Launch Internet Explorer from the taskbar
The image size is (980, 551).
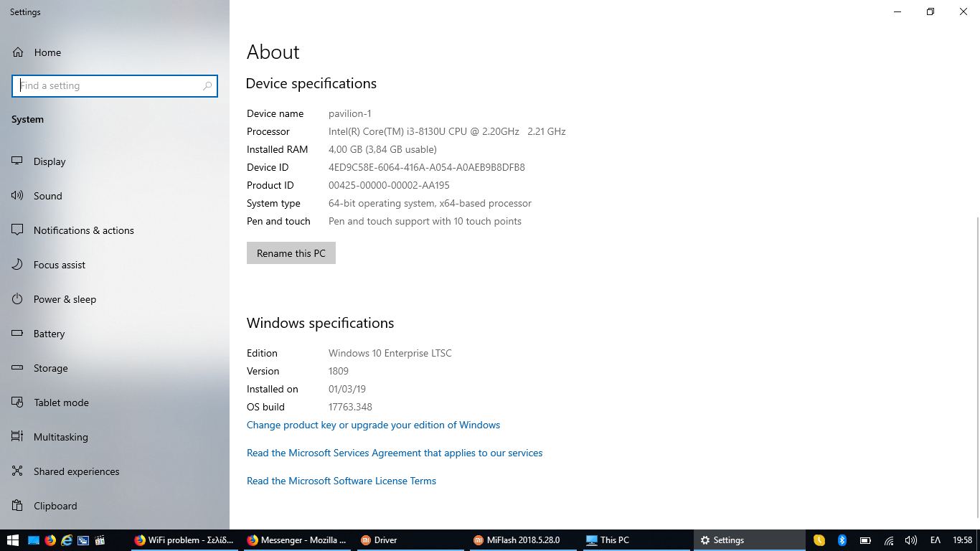point(67,540)
